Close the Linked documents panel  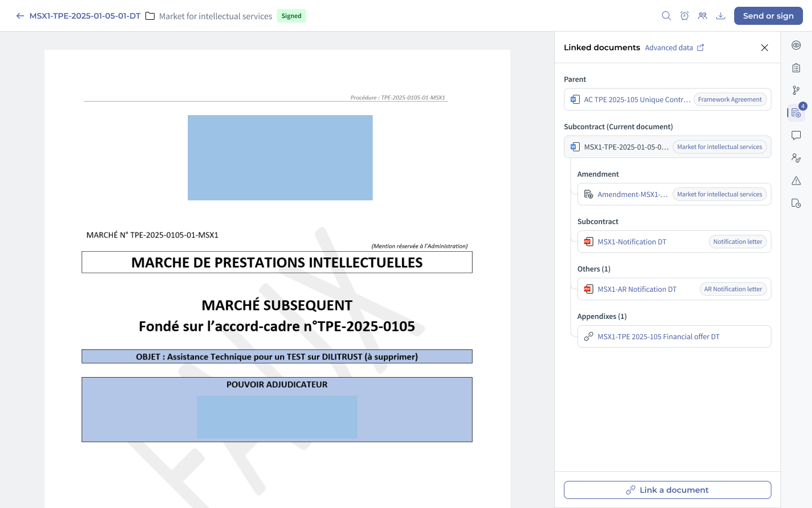(x=765, y=47)
